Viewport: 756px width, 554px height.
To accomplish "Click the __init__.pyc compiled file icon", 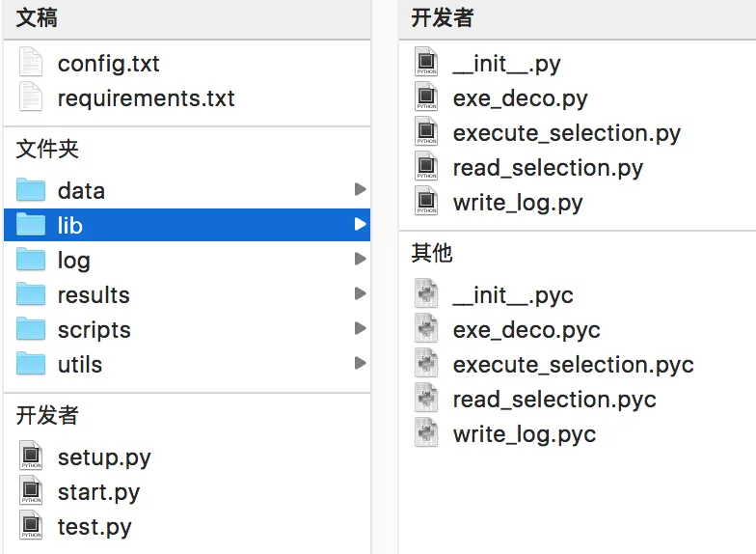I will (426, 295).
